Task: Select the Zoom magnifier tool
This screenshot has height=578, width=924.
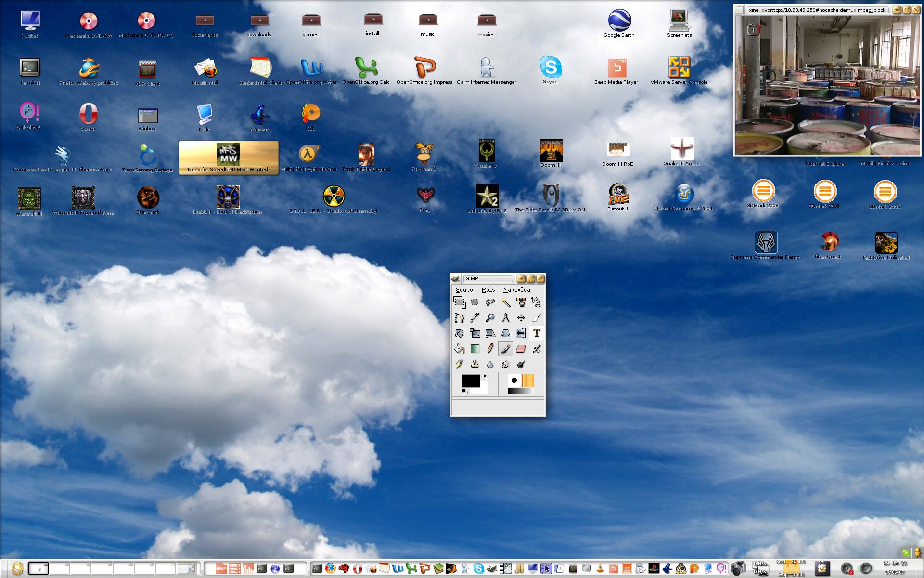Action: coord(490,318)
